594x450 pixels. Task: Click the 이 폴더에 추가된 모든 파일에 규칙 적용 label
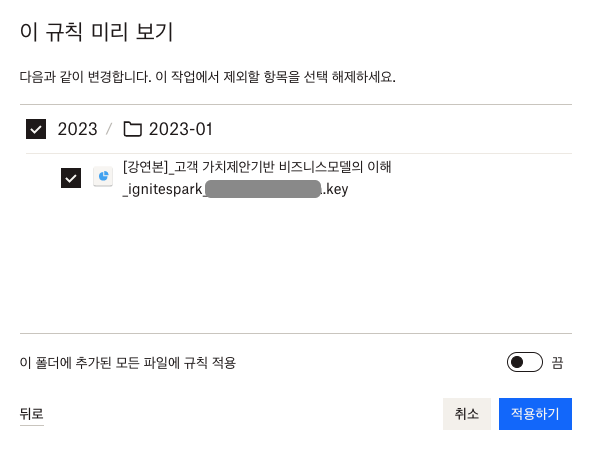pyautogui.click(x=128, y=362)
